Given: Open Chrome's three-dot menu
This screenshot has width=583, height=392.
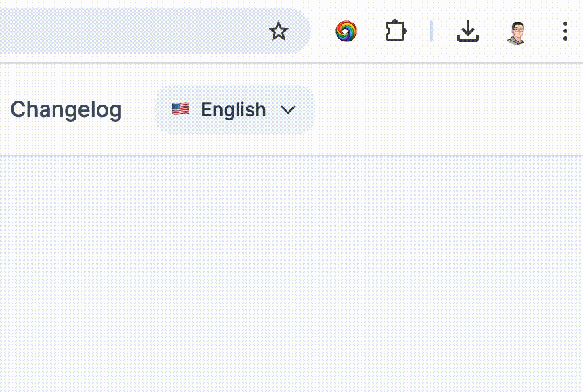Looking at the screenshot, I should click(x=565, y=31).
